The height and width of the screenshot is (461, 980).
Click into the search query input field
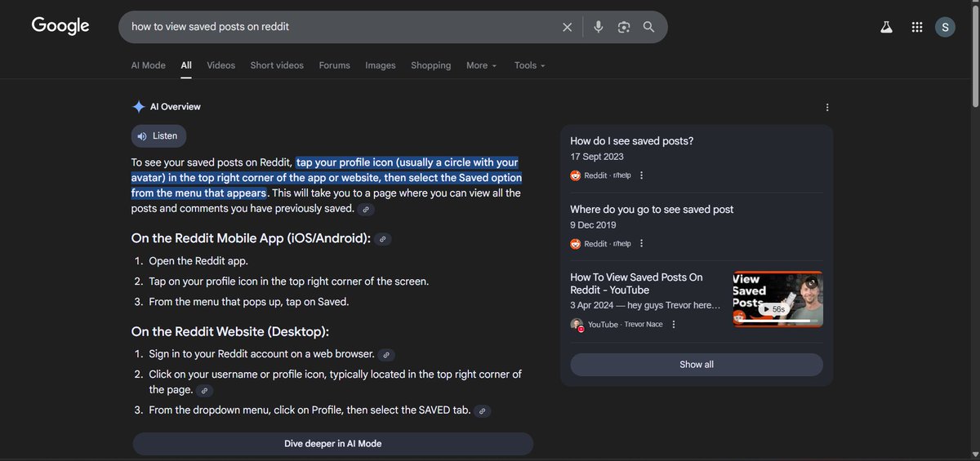click(x=343, y=27)
